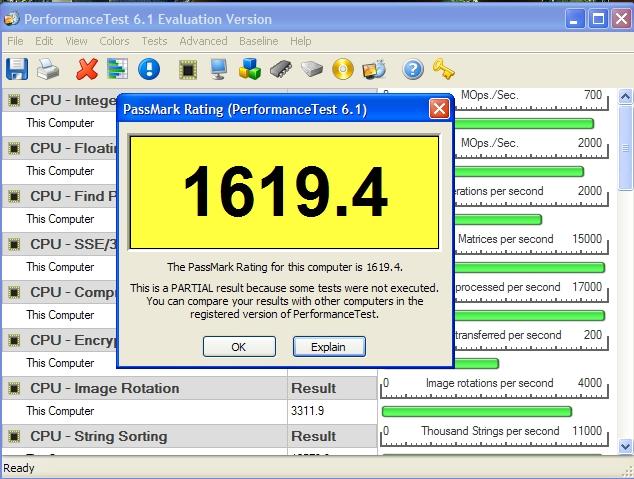Viewport: 634px width, 479px height.
Task: Run memory tests RAM chip icon
Action: click(x=281, y=69)
